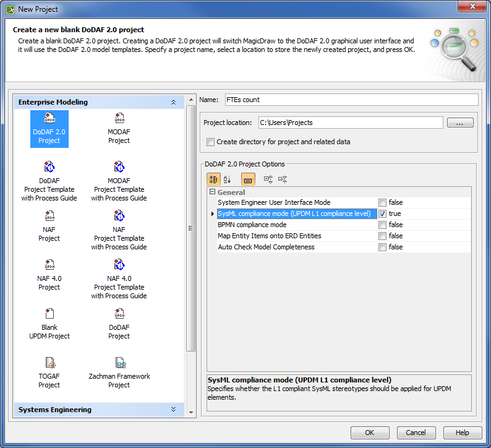Choose the Zachman Framework Project icon
491x448 pixels.
(x=119, y=373)
